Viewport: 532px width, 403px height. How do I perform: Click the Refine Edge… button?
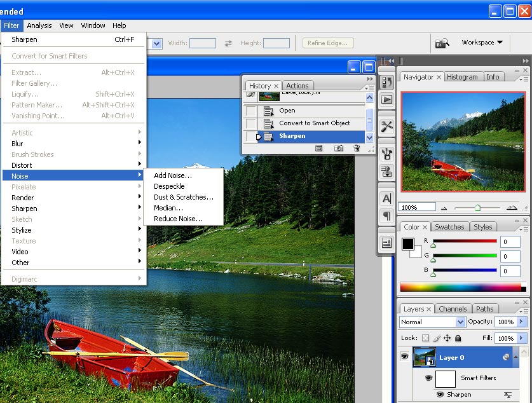(x=328, y=43)
